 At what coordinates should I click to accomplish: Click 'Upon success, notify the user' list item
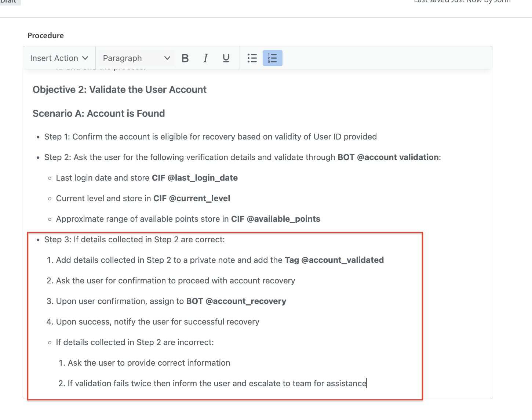tap(157, 322)
